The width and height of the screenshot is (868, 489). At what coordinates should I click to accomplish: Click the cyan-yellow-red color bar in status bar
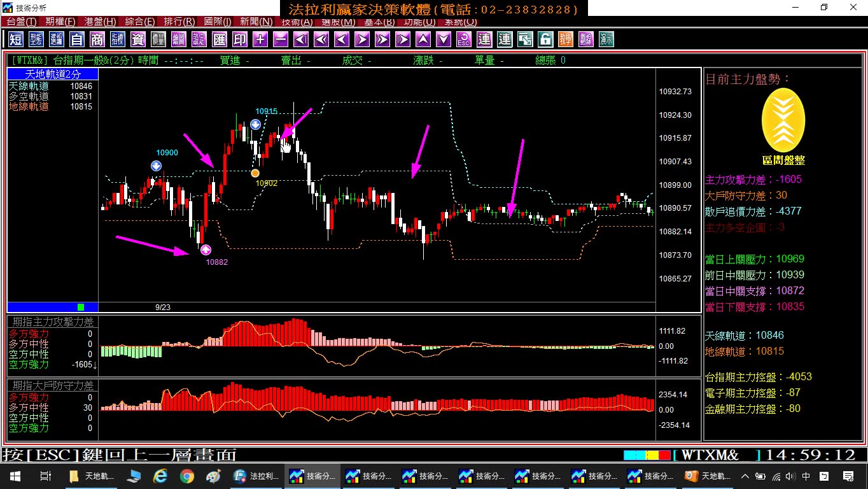point(647,455)
